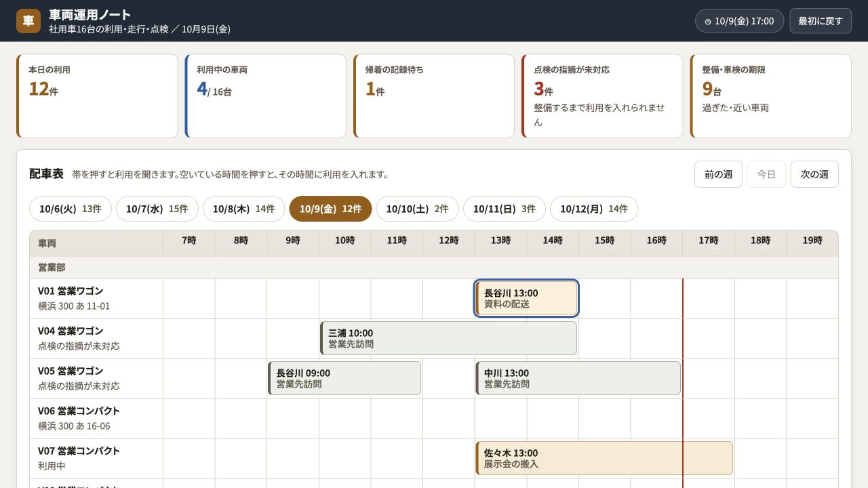Open 長谷川 09:00 営業先訪問 booking
Image resolution: width=868 pixels, height=488 pixels.
pyautogui.click(x=344, y=378)
